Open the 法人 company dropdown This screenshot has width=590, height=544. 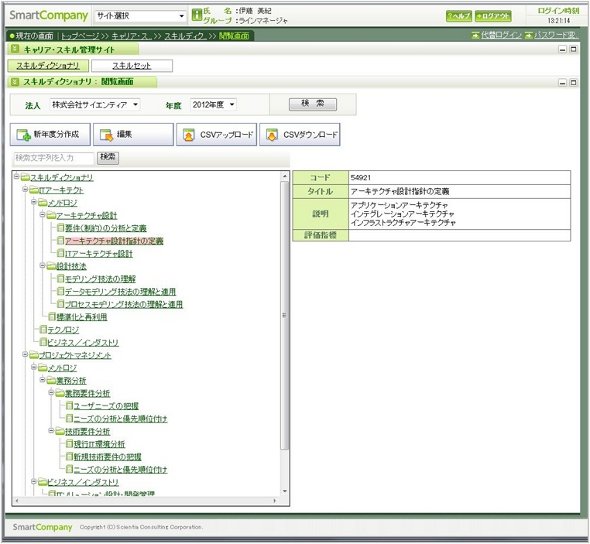click(x=95, y=105)
